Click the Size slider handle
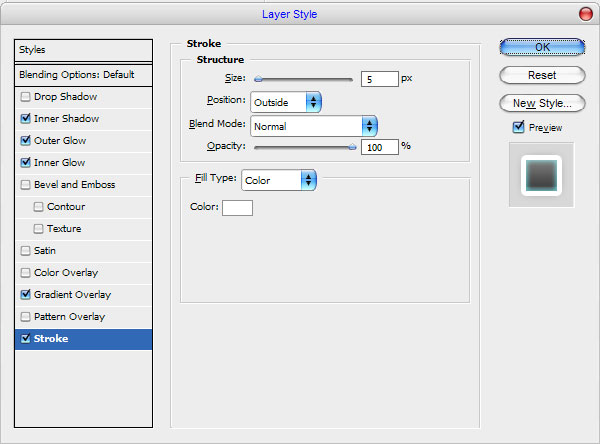The width and height of the screenshot is (600, 444). (x=258, y=79)
